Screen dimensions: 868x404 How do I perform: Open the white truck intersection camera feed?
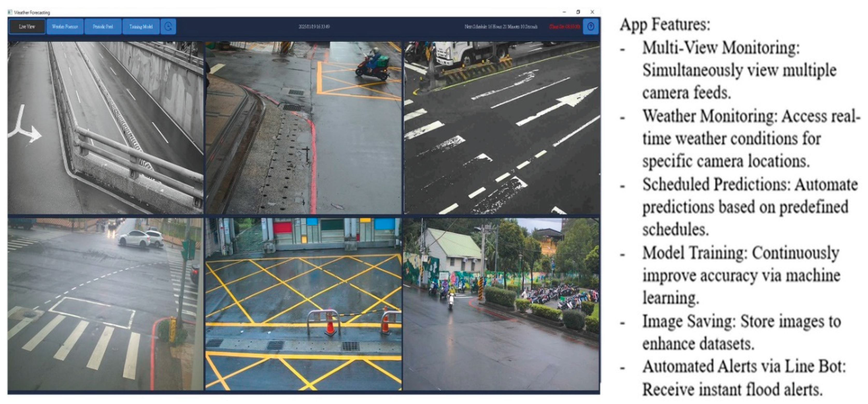tap(502, 128)
